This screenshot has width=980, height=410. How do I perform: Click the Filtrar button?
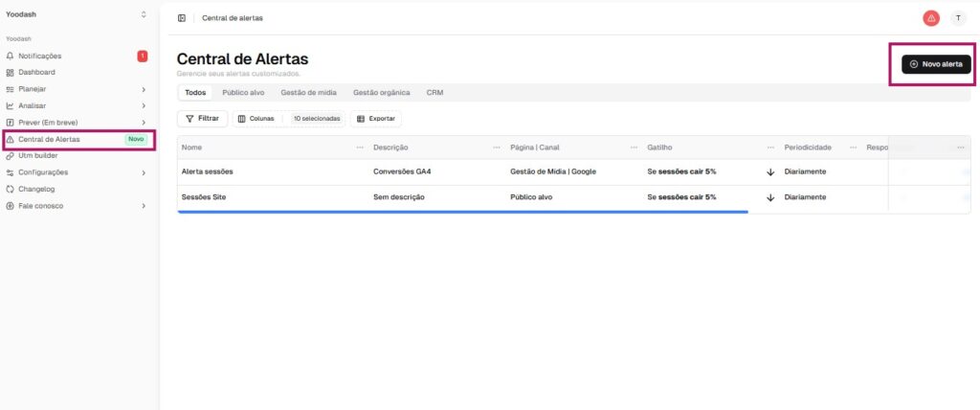point(202,119)
